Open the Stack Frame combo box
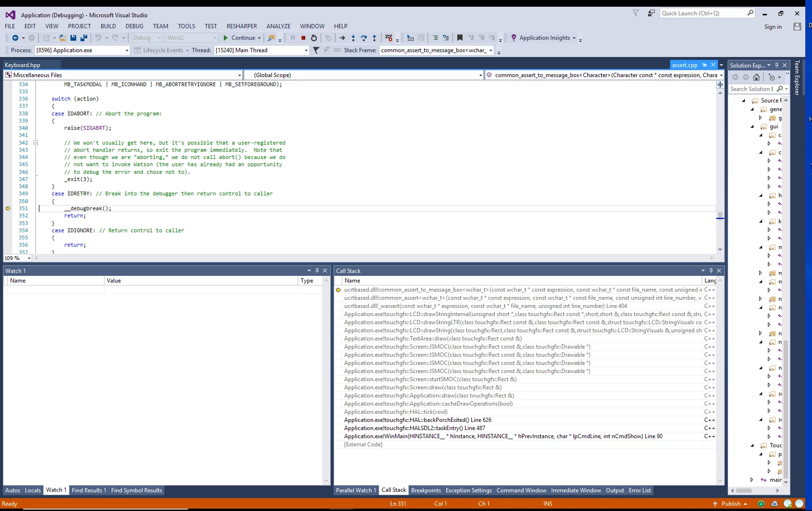The height and width of the screenshot is (511, 812). coord(437,50)
